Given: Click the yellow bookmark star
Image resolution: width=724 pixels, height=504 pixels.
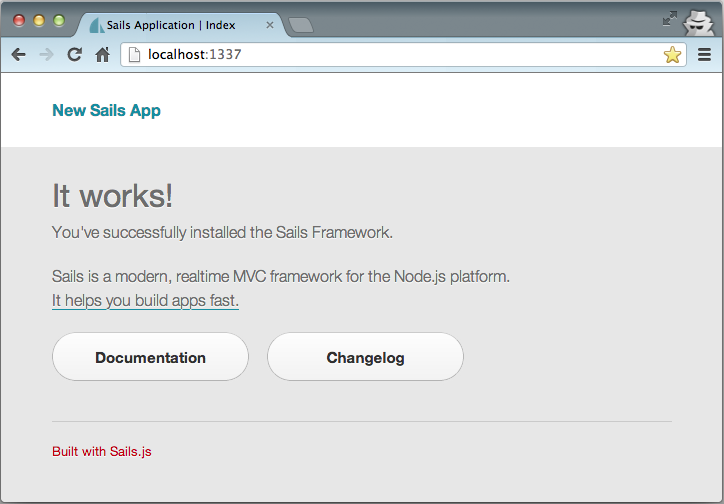Looking at the screenshot, I should [672, 55].
